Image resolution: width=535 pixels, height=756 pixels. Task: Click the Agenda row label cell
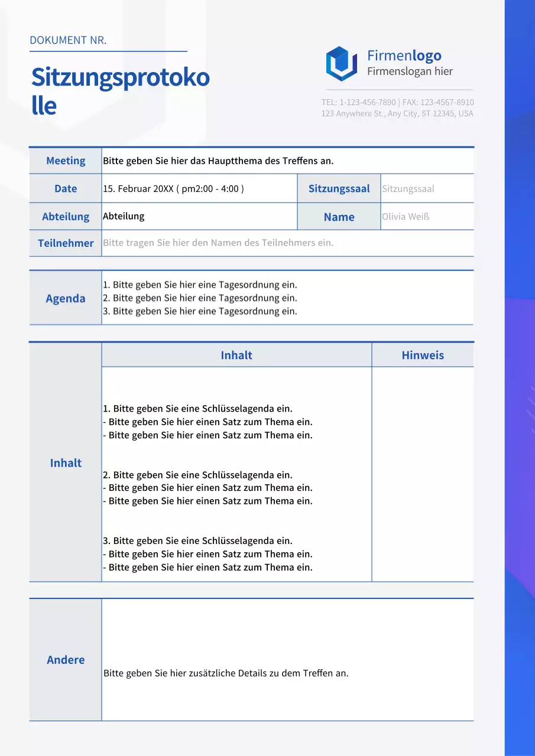coord(66,298)
